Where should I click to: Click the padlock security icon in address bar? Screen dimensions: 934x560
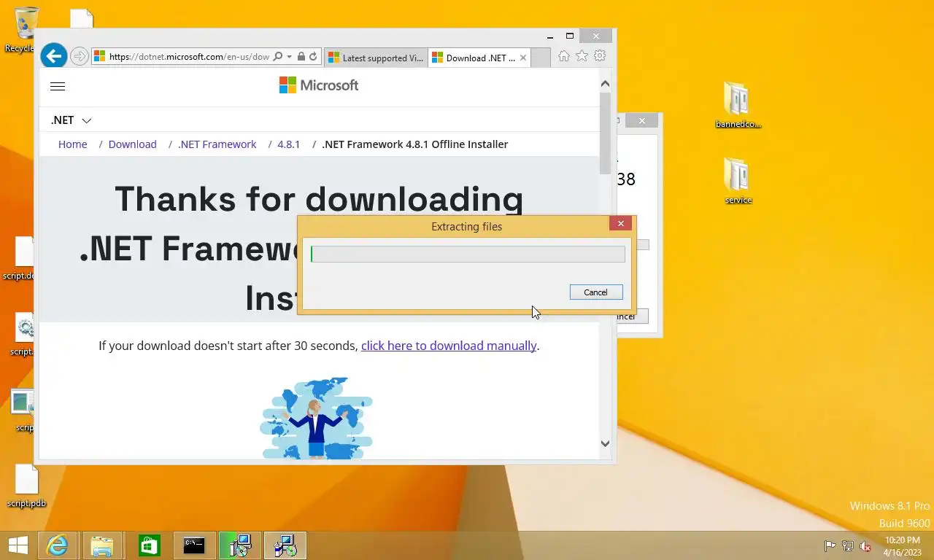pos(301,56)
